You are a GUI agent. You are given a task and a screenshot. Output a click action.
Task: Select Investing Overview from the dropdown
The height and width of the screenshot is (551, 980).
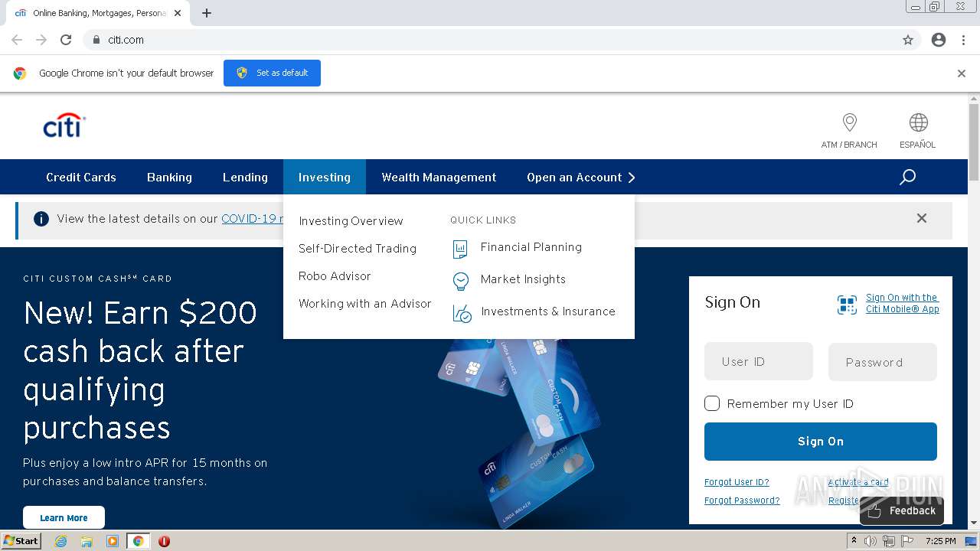pyautogui.click(x=351, y=221)
